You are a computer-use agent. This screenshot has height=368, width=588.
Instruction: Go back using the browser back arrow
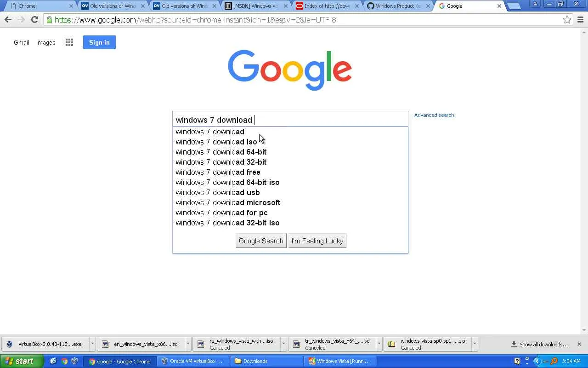click(x=8, y=20)
